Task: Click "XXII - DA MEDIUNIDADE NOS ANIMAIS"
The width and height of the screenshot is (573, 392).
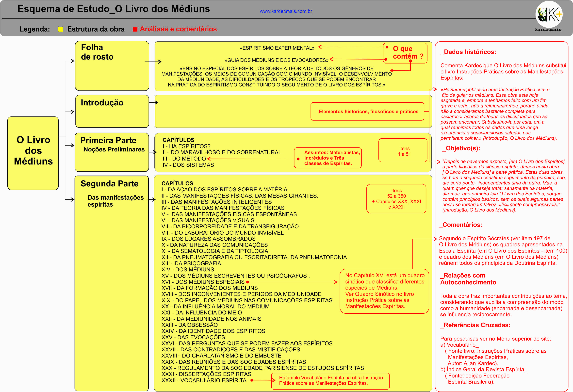Action: pos(211,319)
